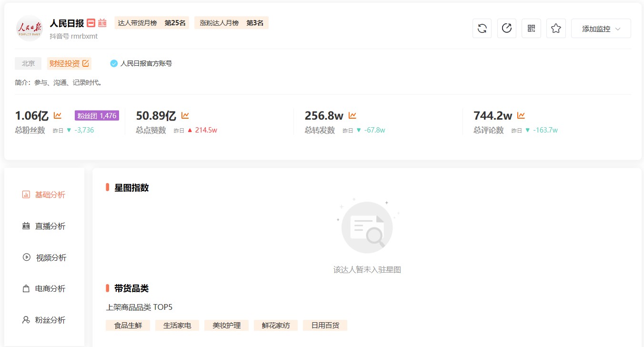Open the 添加监控 dropdown
This screenshot has width=644, height=347.
point(601,29)
